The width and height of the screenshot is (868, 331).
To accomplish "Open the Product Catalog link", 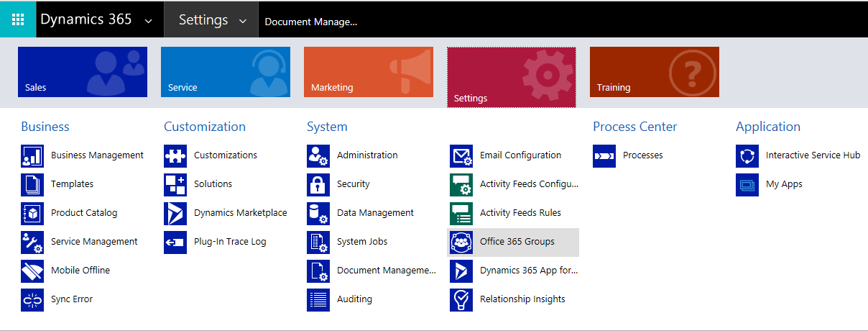I will tap(84, 213).
